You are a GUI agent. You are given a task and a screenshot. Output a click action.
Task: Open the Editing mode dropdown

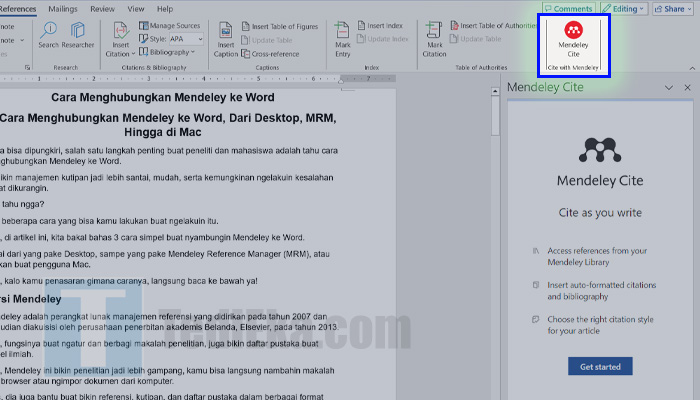coord(623,8)
